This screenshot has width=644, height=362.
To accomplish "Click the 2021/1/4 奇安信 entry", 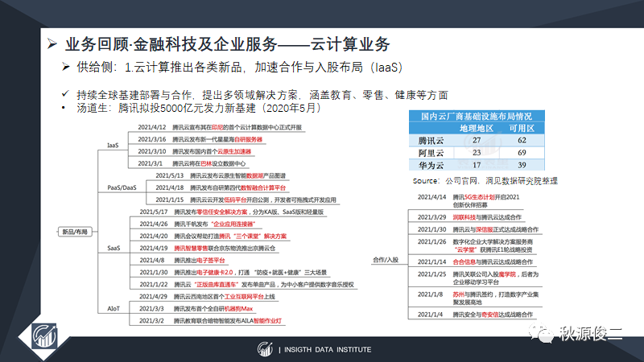I will click(475, 315).
